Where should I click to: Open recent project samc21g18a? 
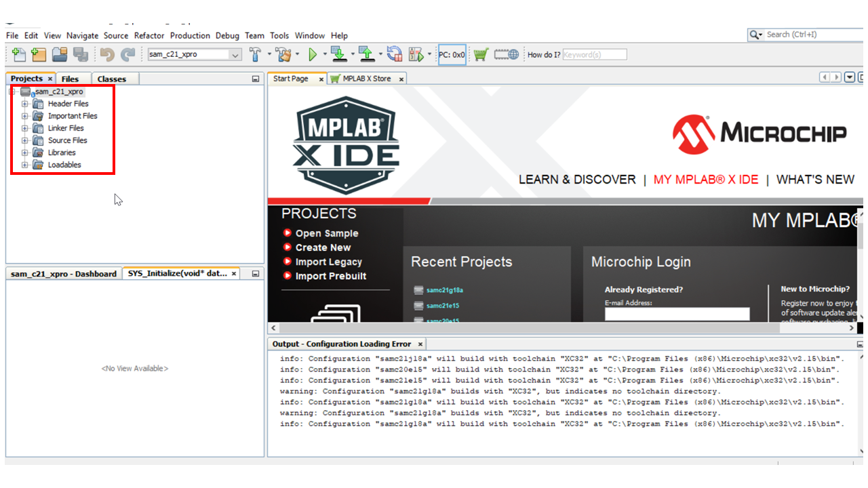click(x=444, y=290)
